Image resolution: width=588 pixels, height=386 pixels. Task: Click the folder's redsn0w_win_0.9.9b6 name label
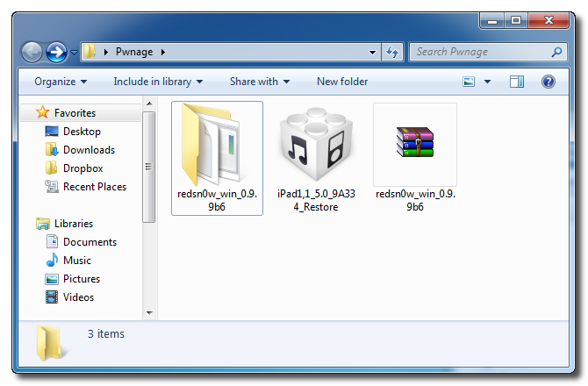pyautogui.click(x=217, y=200)
